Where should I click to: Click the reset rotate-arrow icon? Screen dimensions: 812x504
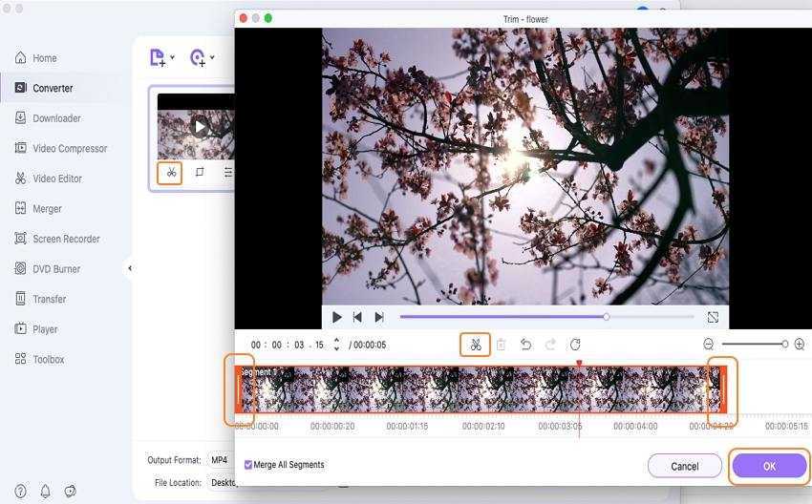point(575,345)
